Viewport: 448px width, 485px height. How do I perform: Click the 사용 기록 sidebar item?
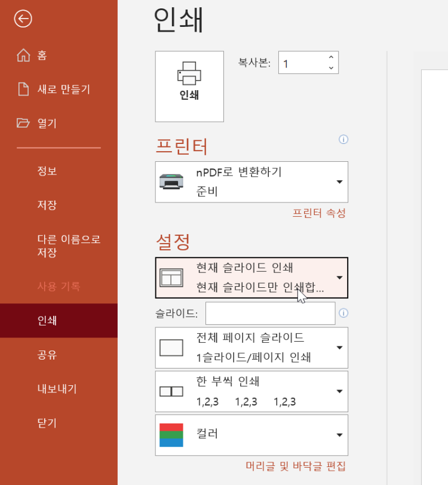59,287
